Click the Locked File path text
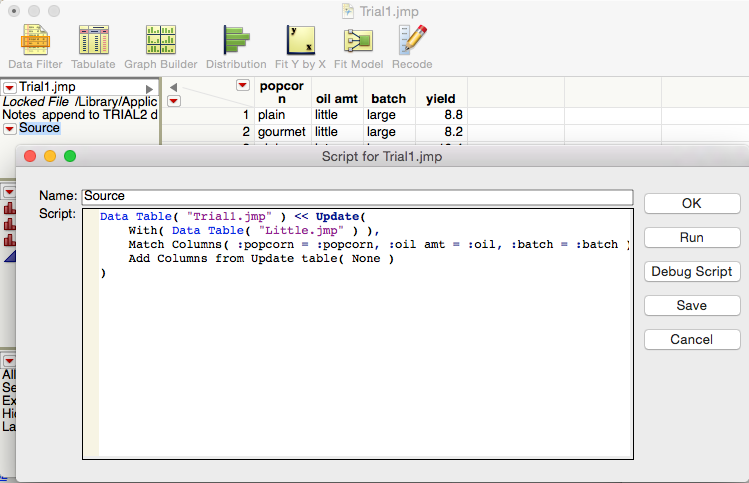Screen dimensions: 749x483 (x=80, y=102)
